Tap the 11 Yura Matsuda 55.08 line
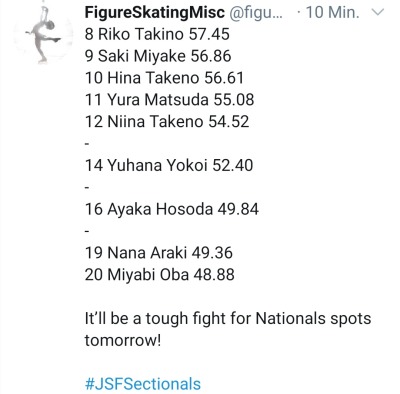This screenshot has width=400, height=394. pyautogui.click(x=169, y=99)
